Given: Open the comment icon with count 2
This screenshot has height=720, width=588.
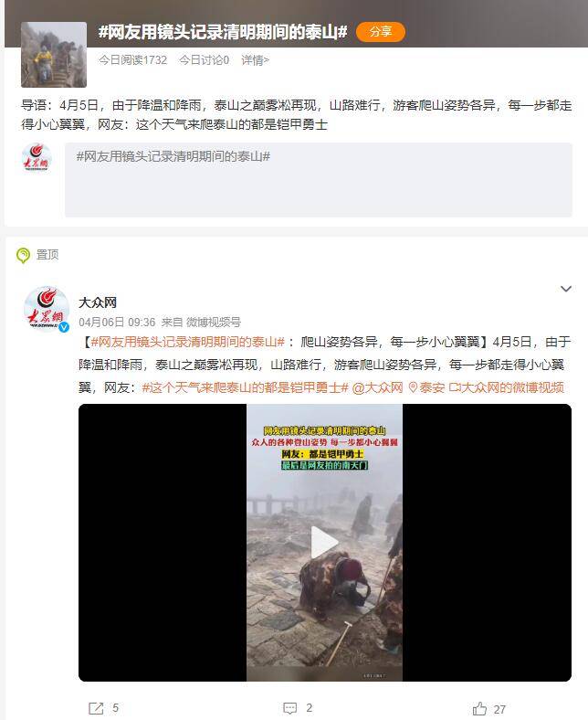Looking at the screenshot, I should point(290,708).
